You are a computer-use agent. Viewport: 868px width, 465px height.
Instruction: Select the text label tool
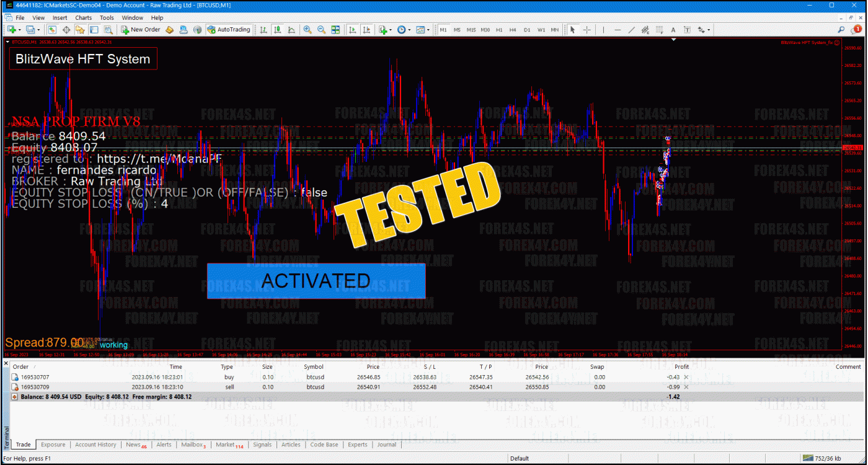click(x=673, y=29)
